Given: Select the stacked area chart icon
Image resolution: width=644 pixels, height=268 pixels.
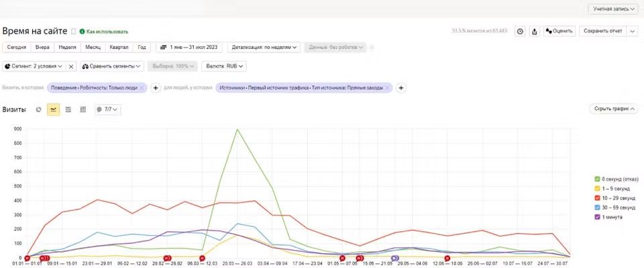Looking at the screenshot, I should point(68,109).
